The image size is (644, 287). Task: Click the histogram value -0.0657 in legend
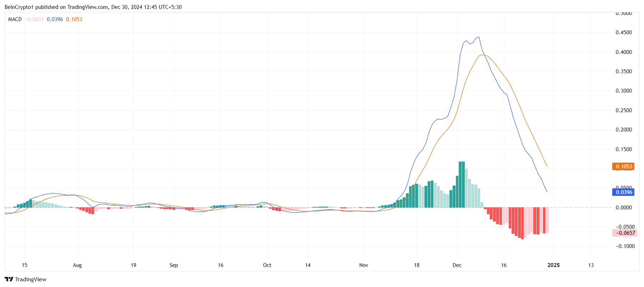coord(35,19)
